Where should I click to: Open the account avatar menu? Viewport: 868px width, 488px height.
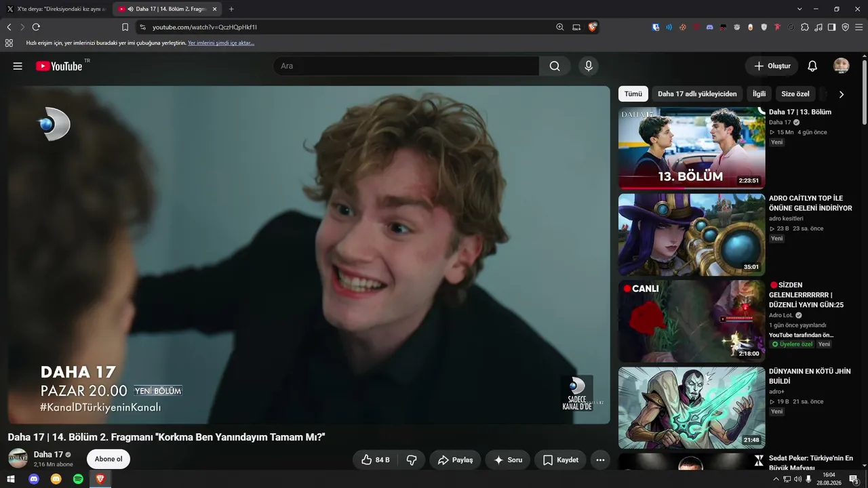point(842,66)
